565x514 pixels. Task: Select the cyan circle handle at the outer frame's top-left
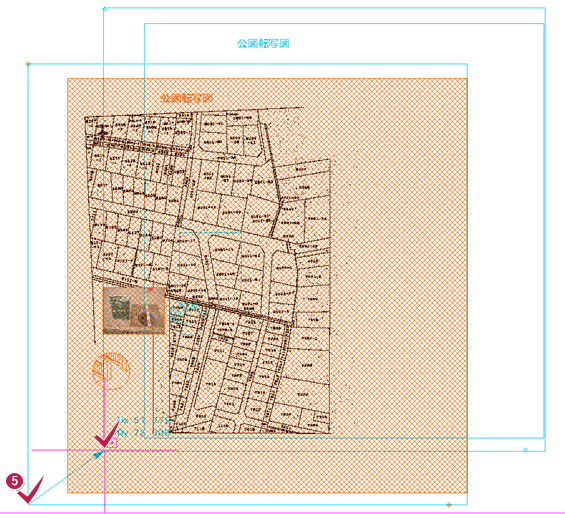coord(105,9)
